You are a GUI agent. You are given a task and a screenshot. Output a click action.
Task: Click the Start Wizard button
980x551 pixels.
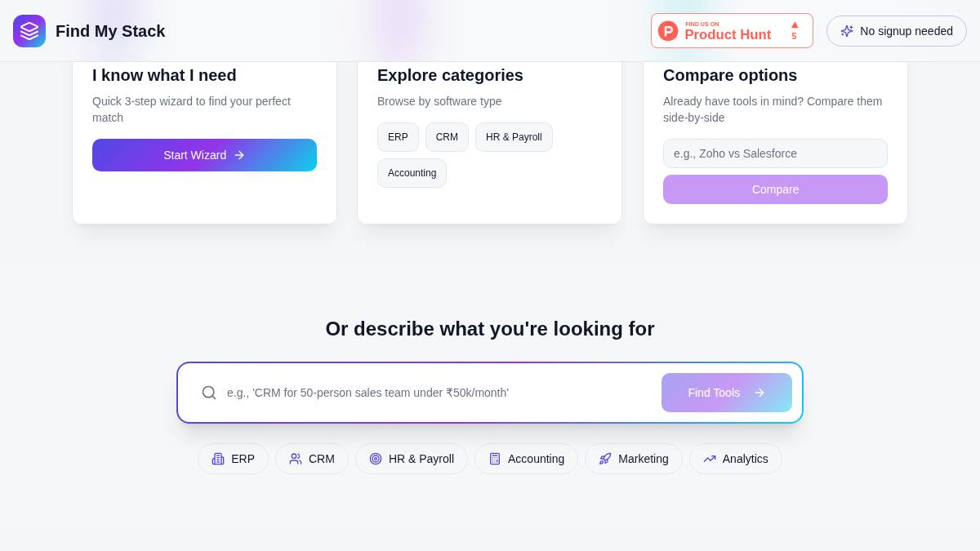coord(204,155)
